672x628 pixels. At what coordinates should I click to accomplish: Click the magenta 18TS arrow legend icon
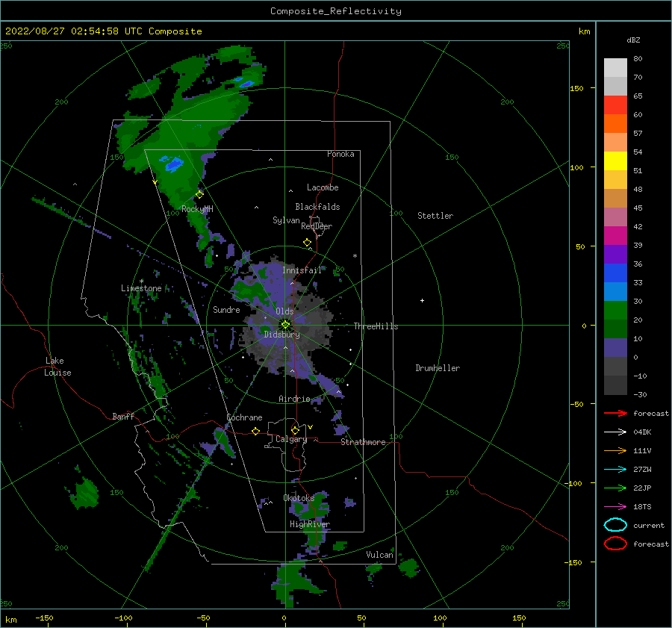(x=615, y=507)
